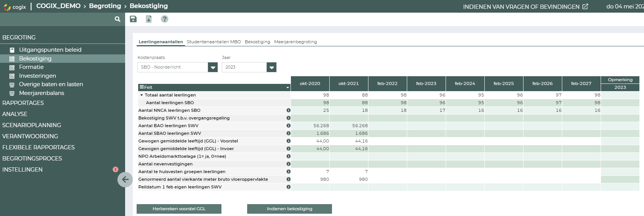644x216 pixels.
Task: Click the feb-2023 Aantal leerlingen SBO cell
Action: (426, 103)
